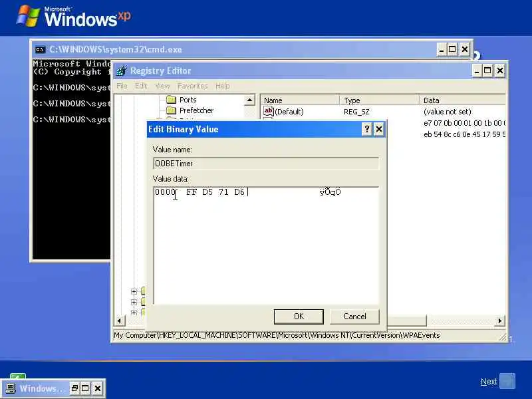The width and height of the screenshot is (532, 399).
Task: Click the Name column header
Action: click(x=300, y=100)
